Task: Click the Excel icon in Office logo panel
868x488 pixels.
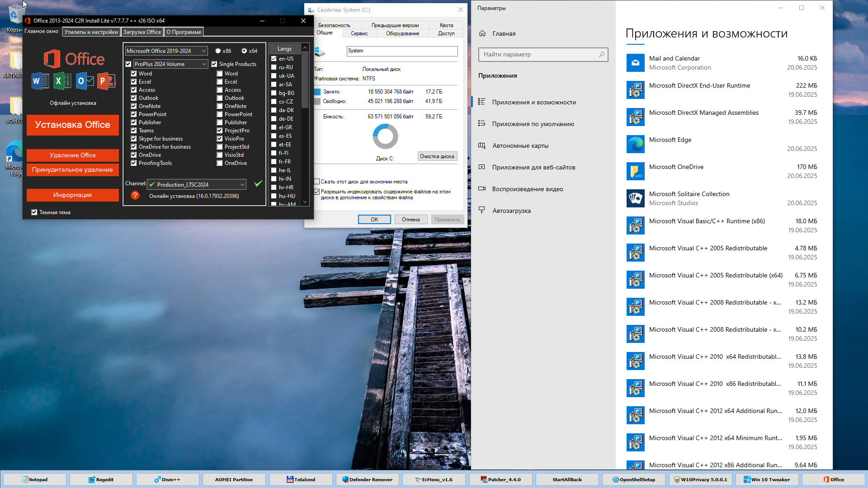Action: tap(62, 81)
